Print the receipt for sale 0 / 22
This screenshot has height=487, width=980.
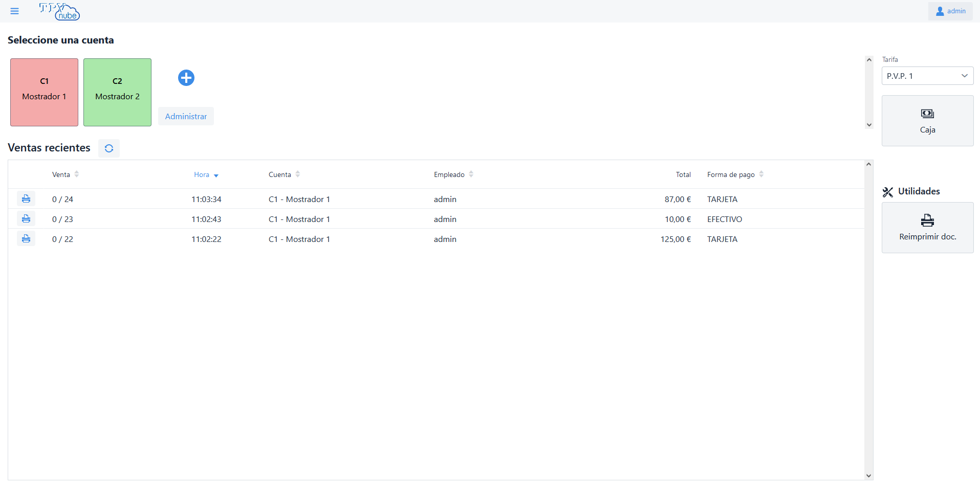click(x=26, y=239)
